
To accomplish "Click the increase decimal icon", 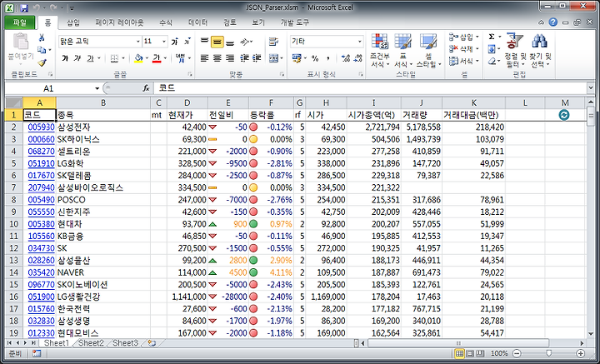I will [x=346, y=58].
